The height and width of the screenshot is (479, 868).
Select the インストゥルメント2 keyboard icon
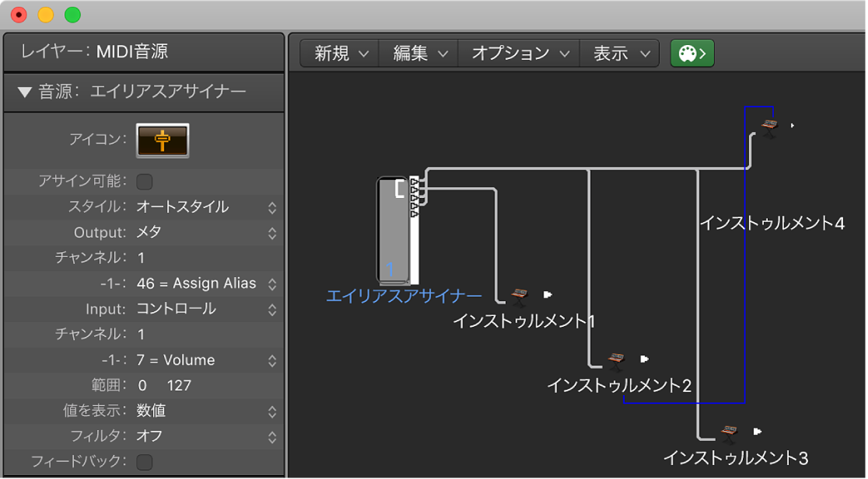click(615, 359)
